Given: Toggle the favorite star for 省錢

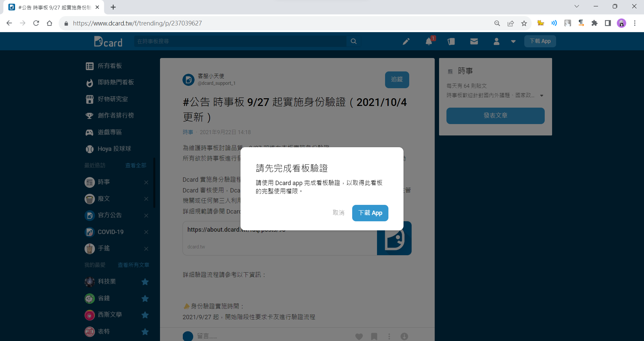Looking at the screenshot, I should (x=145, y=298).
